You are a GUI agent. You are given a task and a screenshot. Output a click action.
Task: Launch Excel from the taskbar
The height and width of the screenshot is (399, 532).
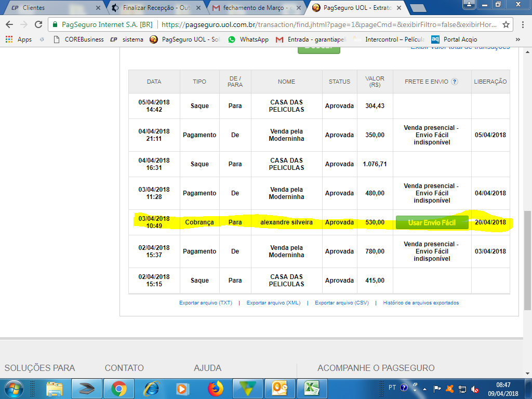click(x=311, y=388)
